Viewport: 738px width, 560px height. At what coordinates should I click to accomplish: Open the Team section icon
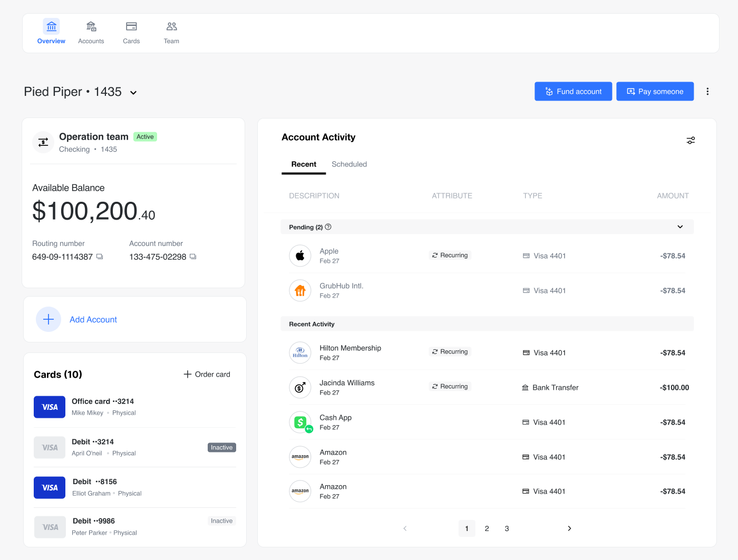pyautogui.click(x=171, y=26)
